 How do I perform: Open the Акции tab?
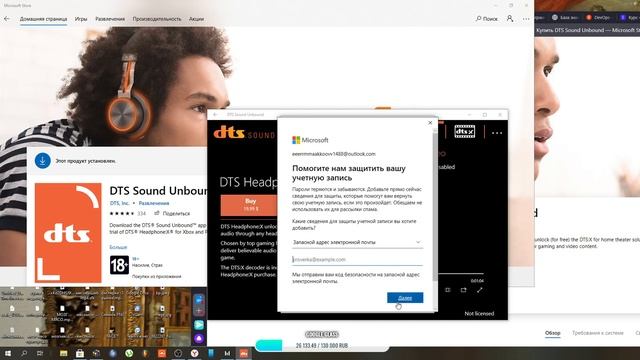tap(196, 19)
